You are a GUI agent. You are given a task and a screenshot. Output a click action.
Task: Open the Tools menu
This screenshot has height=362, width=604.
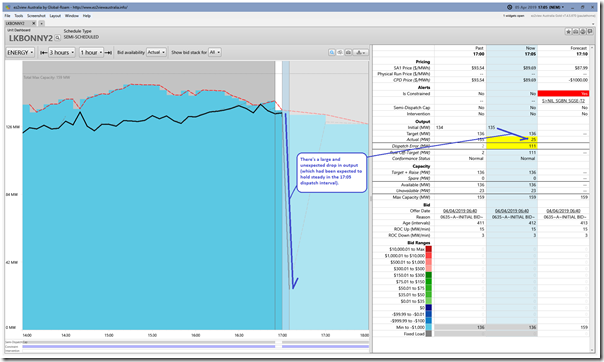point(18,16)
